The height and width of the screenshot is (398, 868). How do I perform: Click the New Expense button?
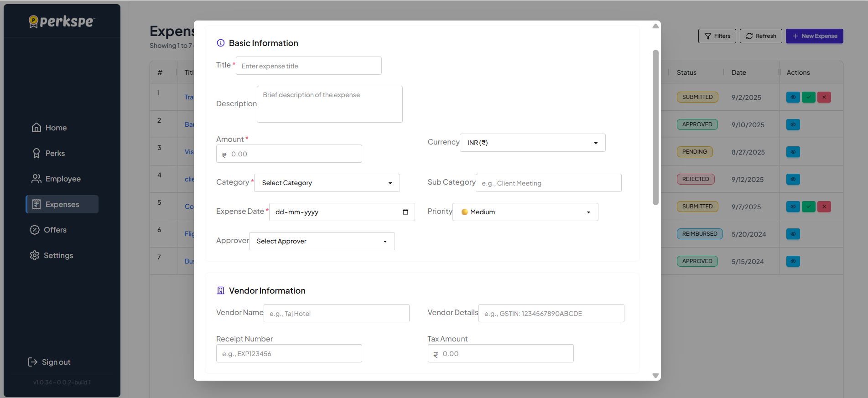[x=814, y=36]
